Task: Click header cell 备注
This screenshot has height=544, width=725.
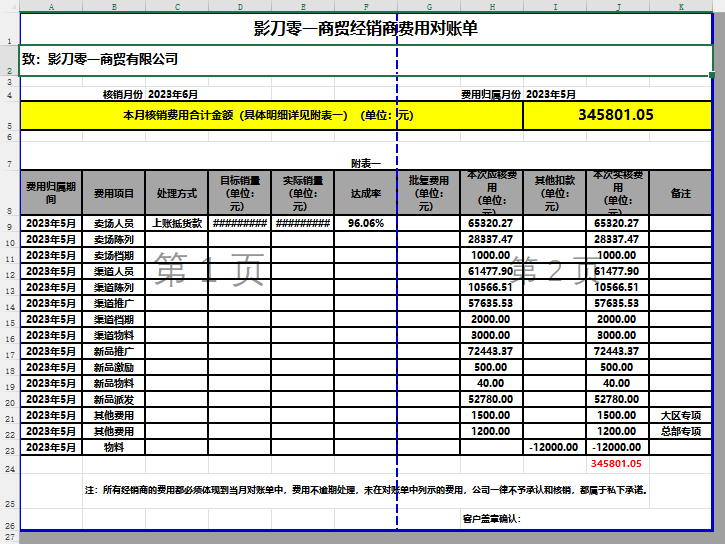Action: click(x=681, y=193)
